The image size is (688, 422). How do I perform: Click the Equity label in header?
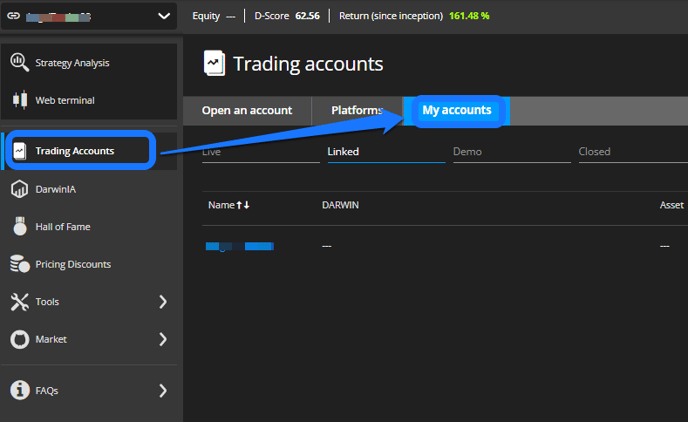click(x=206, y=16)
